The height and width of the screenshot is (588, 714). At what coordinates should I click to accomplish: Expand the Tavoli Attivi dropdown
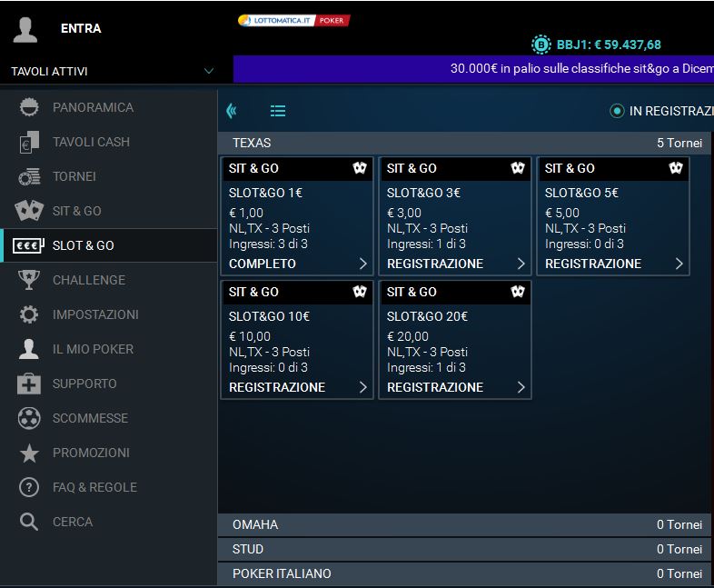tap(209, 71)
